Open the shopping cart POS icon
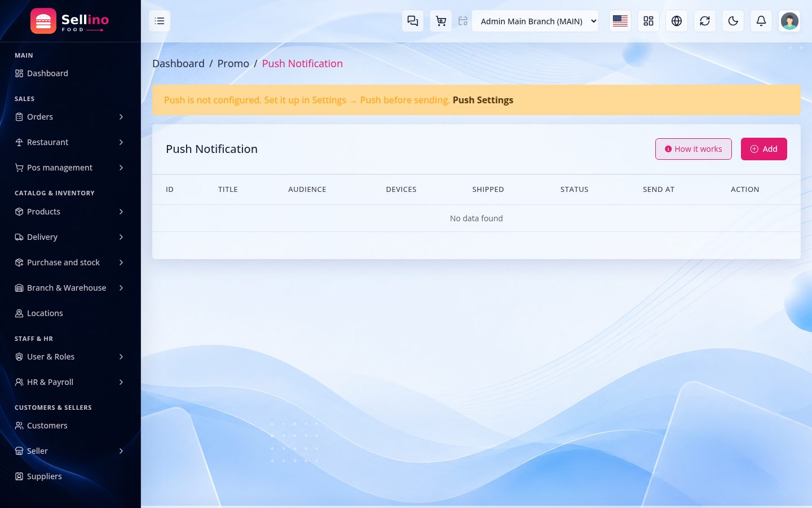The image size is (812, 508). pyautogui.click(x=441, y=21)
